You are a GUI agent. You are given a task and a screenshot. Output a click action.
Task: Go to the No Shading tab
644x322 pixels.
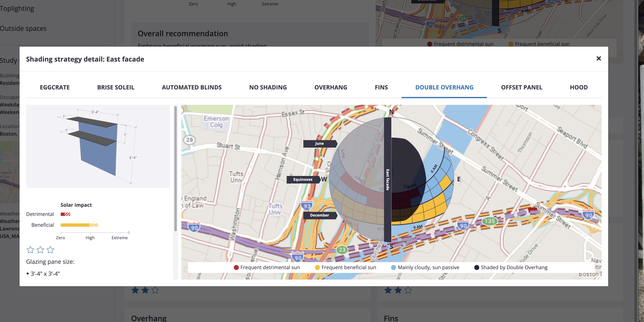tap(268, 87)
